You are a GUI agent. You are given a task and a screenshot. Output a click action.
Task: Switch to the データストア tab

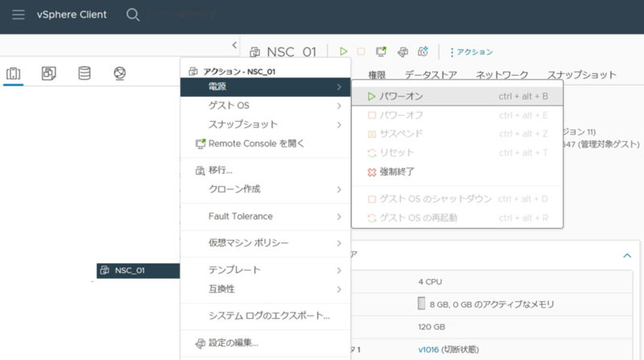[431, 75]
